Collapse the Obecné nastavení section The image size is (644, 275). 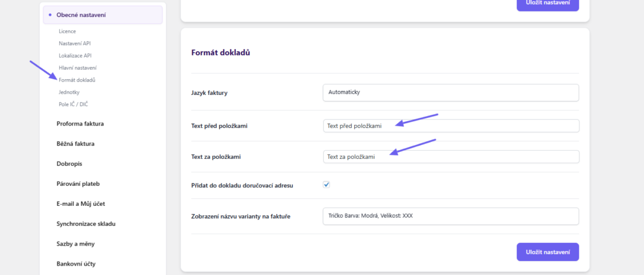[x=103, y=15]
